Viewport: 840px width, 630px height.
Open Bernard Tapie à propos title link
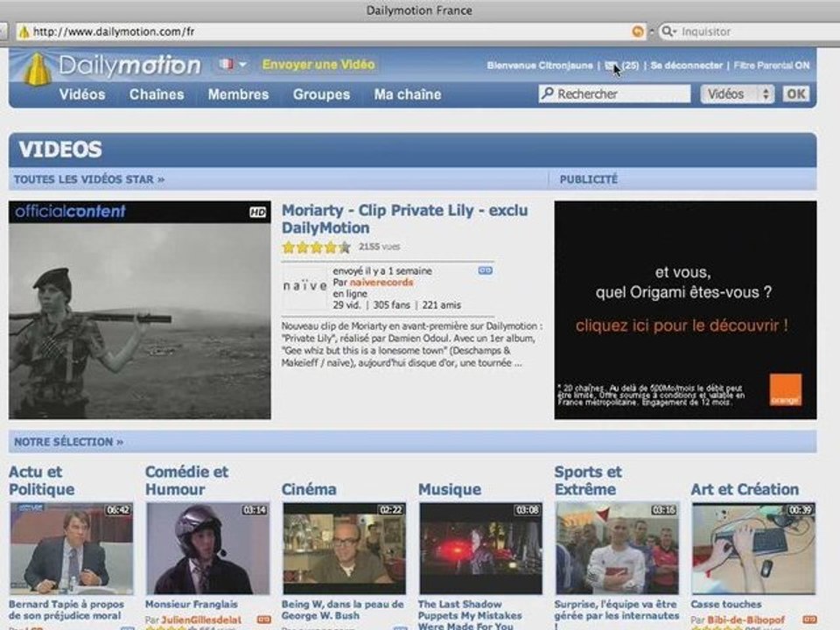(x=66, y=610)
